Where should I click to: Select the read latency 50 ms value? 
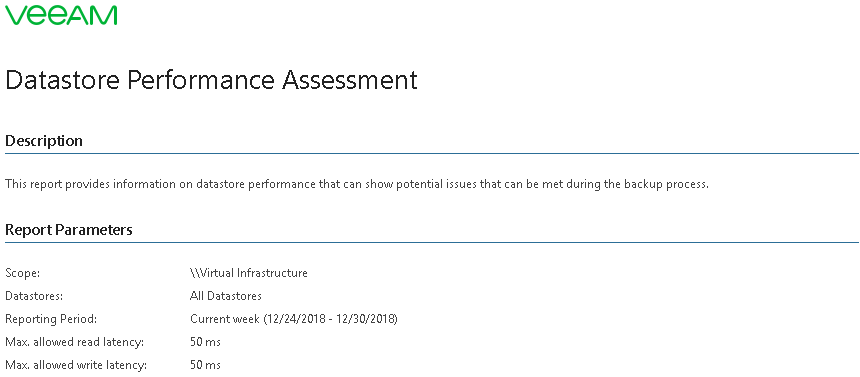pos(205,342)
